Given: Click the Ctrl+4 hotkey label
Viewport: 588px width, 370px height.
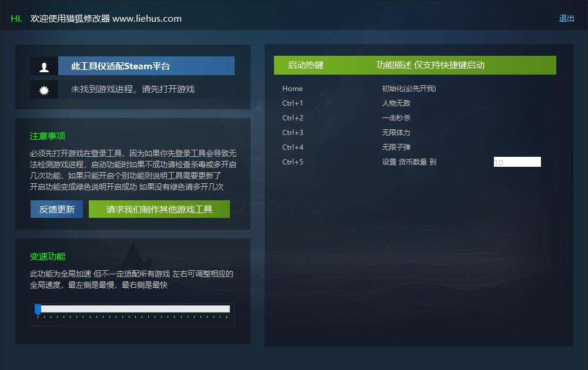Looking at the screenshot, I should [293, 147].
